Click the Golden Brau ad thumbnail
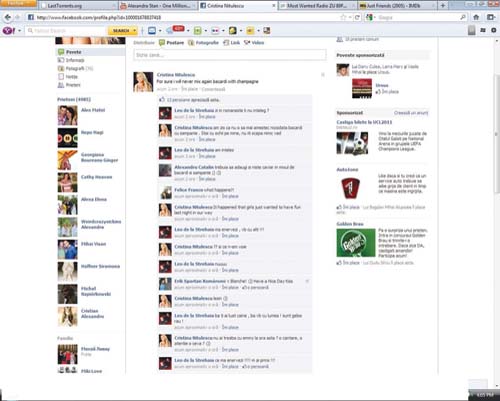500x401 pixels. (x=356, y=243)
